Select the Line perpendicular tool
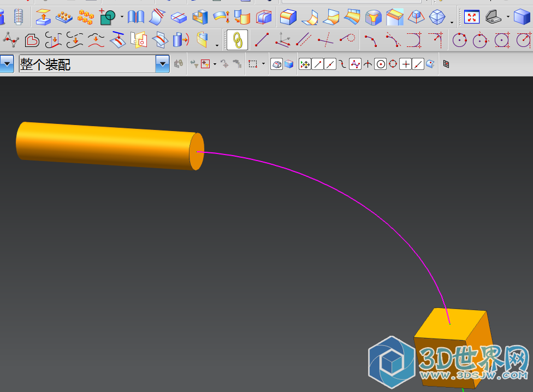The height and width of the screenshot is (392, 533). [x=325, y=40]
